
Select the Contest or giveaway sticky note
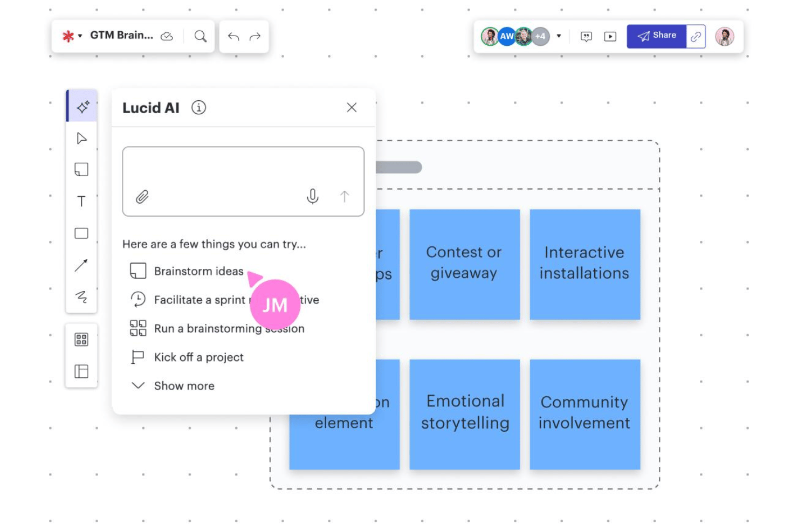click(x=465, y=264)
